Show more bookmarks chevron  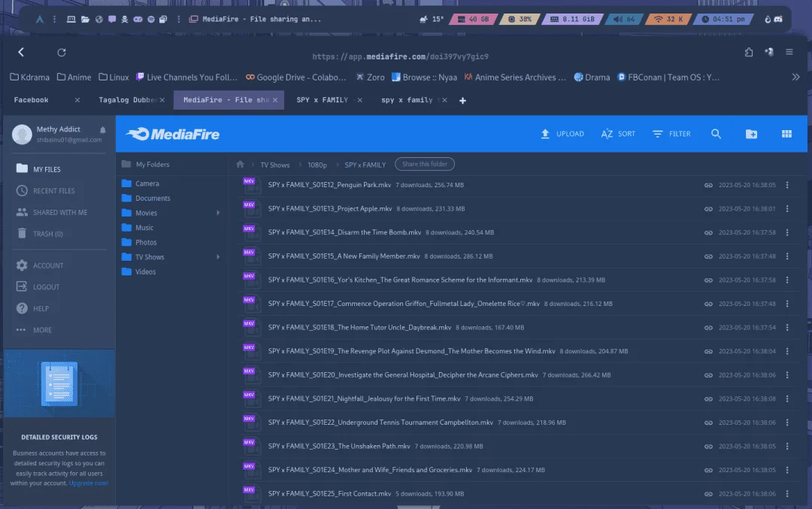795,77
